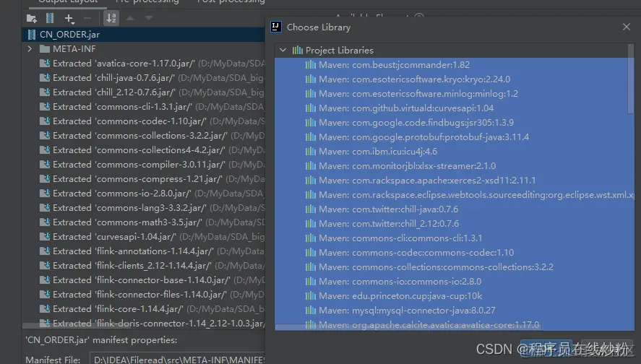Select Extracted 'flink-clients_2.12-1.14.4.jar/' entry

click(152, 266)
